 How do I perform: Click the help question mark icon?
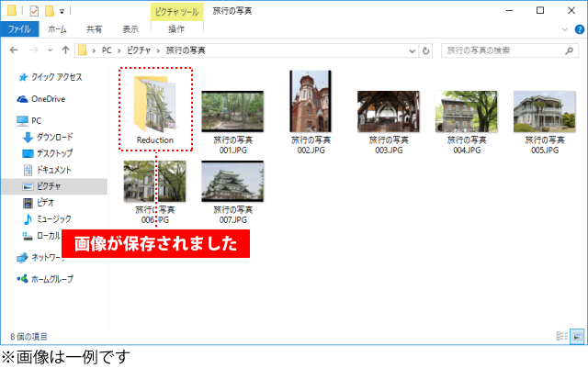pyautogui.click(x=578, y=29)
